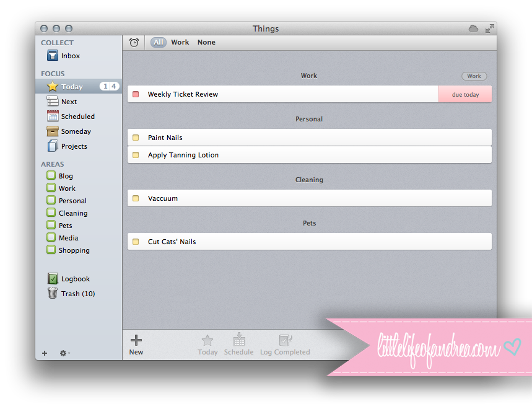Click the Work tag label on the right
This screenshot has width=532, height=409.
(474, 76)
